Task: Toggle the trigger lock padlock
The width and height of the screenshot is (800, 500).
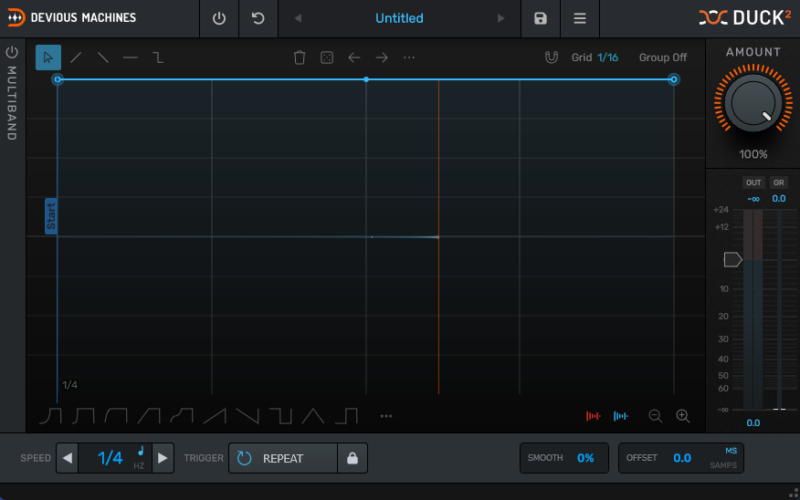Action: pyautogui.click(x=352, y=458)
